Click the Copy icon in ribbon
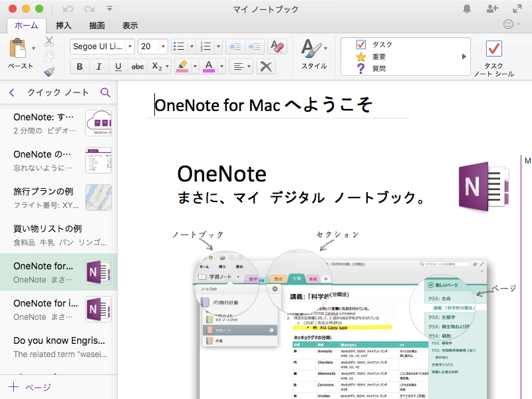The height and width of the screenshot is (399, 532). point(49,57)
